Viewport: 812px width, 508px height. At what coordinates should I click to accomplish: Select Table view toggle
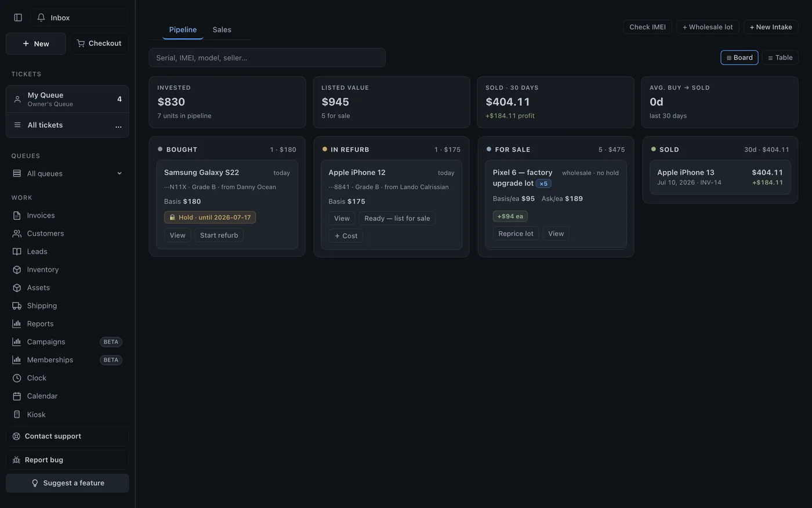[780, 57]
